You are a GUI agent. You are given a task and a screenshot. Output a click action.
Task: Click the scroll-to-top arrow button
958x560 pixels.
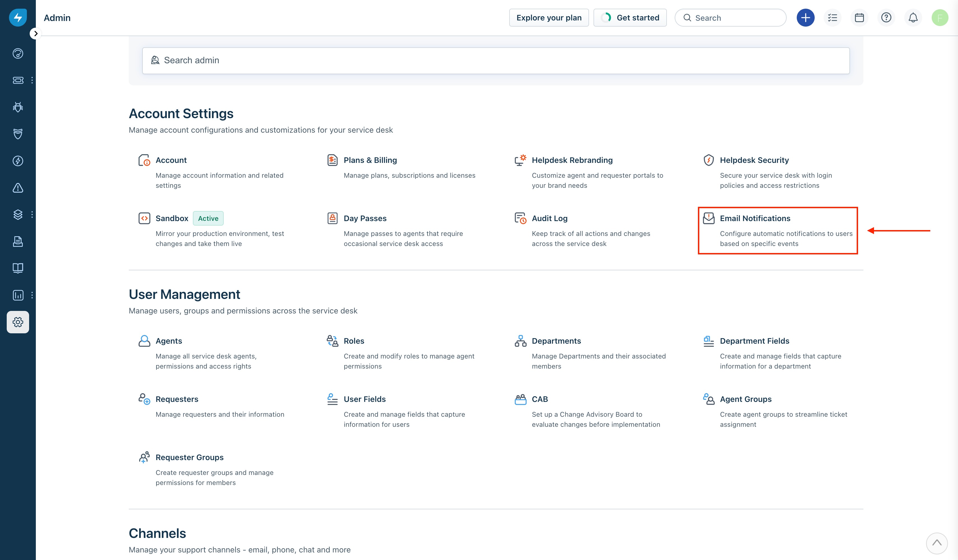(936, 543)
